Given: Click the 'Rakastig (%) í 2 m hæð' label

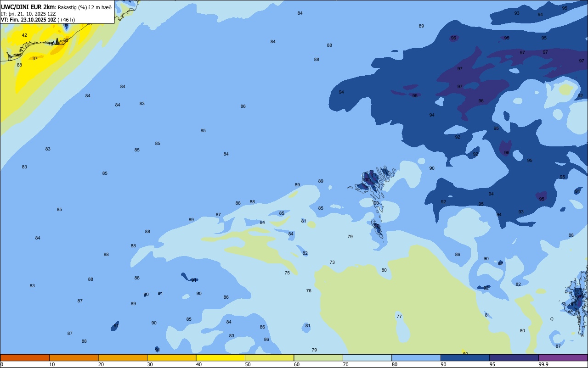Looking at the screenshot, I should point(85,7).
